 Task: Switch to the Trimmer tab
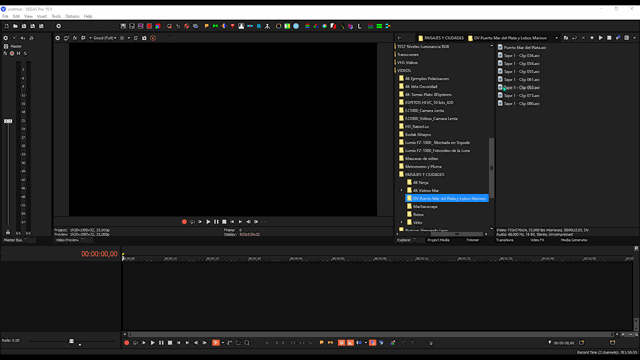[472, 240]
